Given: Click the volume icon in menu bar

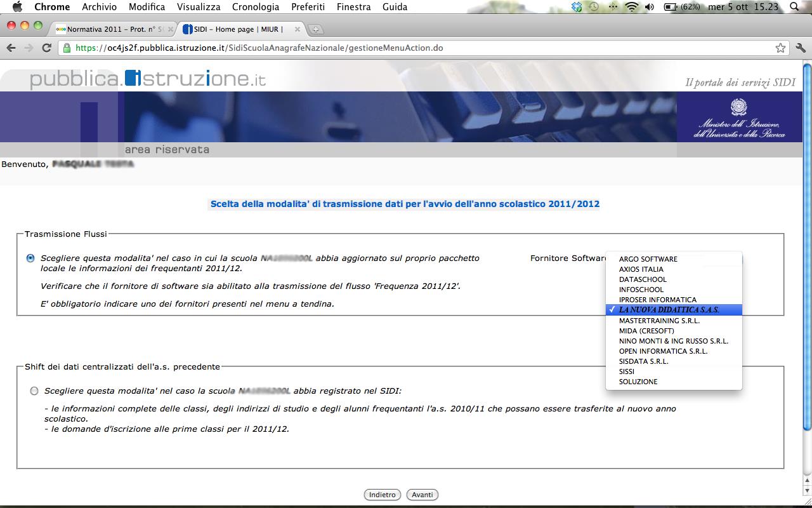Looking at the screenshot, I should pyautogui.click(x=649, y=7).
